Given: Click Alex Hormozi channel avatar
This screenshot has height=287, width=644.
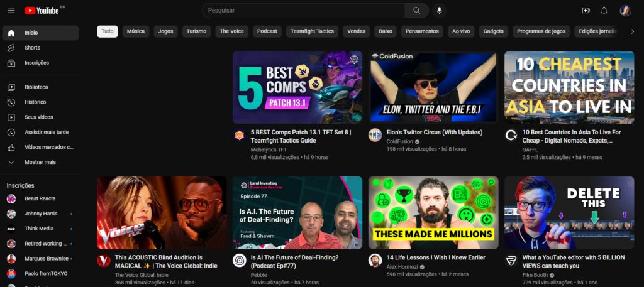Looking at the screenshot, I should pyautogui.click(x=375, y=261).
